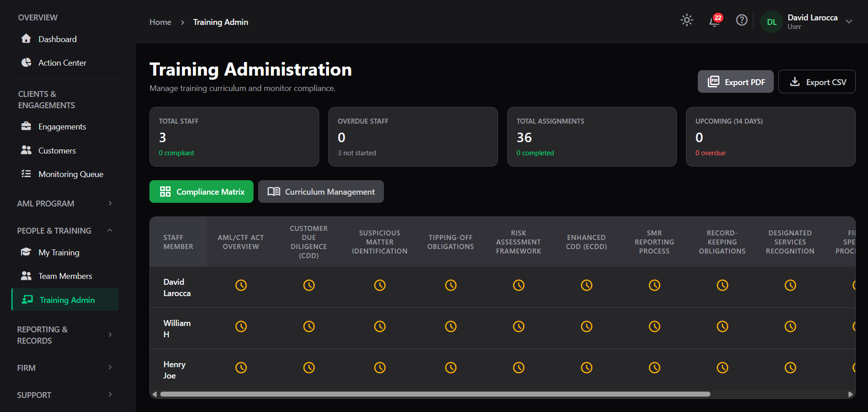The height and width of the screenshot is (412, 868).
Task: Click Henry Joe's Customer Due Diligence status icon
Action: coord(309,368)
